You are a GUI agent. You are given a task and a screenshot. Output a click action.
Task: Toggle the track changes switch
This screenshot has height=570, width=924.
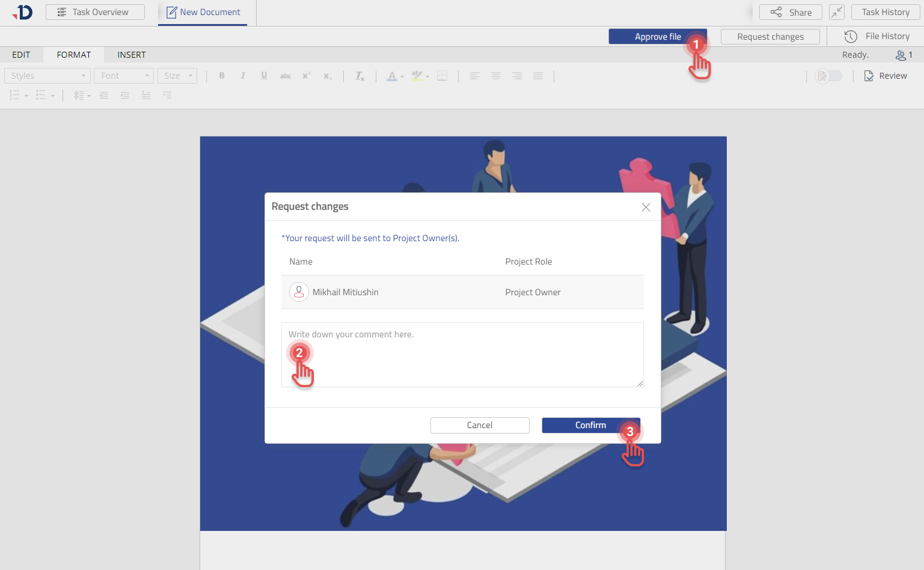828,76
